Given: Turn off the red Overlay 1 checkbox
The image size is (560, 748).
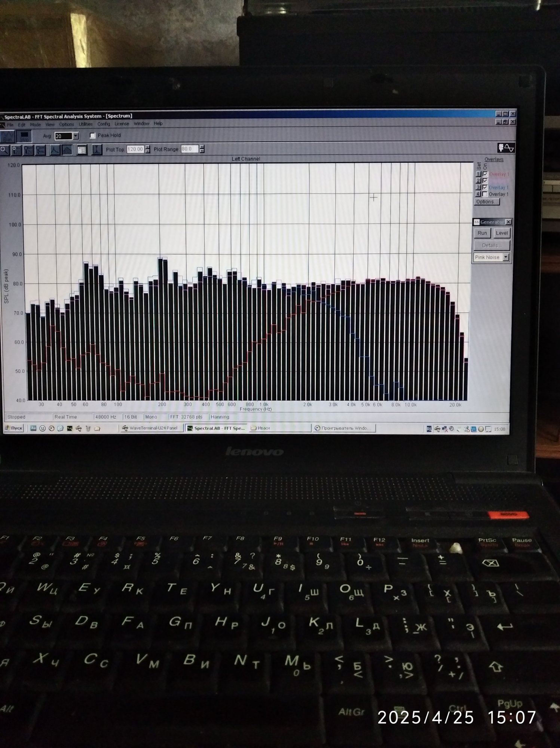Looking at the screenshot, I should pos(485,174).
